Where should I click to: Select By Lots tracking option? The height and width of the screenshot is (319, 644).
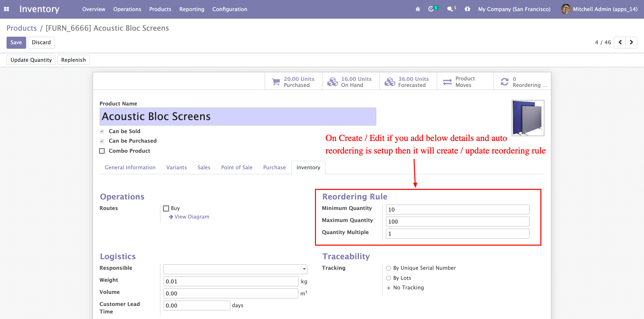point(388,278)
